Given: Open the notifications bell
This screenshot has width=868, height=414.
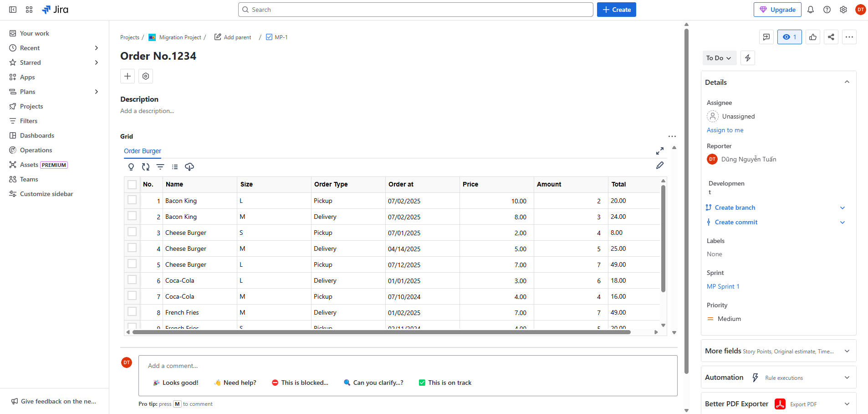Looking at the screenshot, I should [x=811, y=10].
